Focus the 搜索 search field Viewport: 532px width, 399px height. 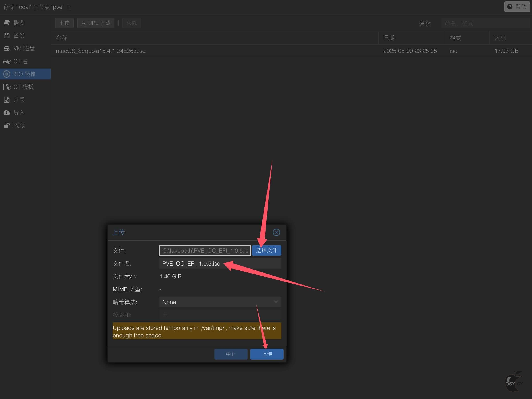[x=486, y=23]
